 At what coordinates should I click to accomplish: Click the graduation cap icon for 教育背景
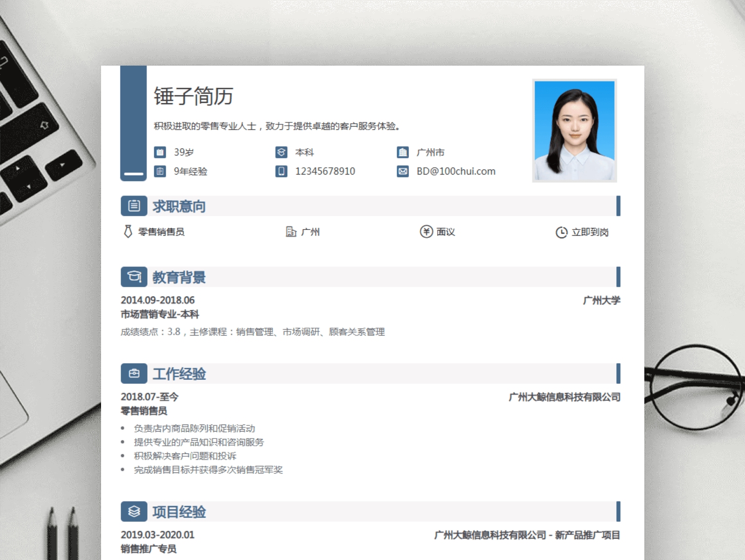[x=134, y=277]
